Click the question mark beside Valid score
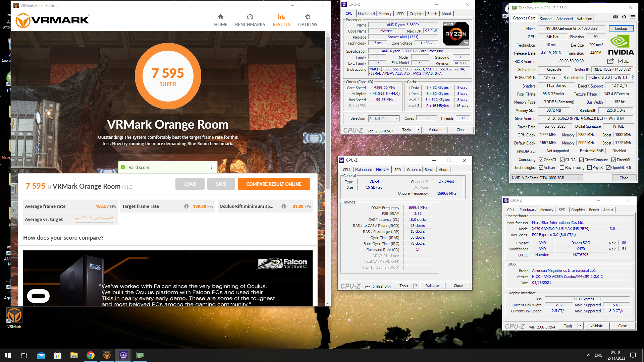Image resolution: width=644 pixels, height=362 pixels. (x=211, y=167)
